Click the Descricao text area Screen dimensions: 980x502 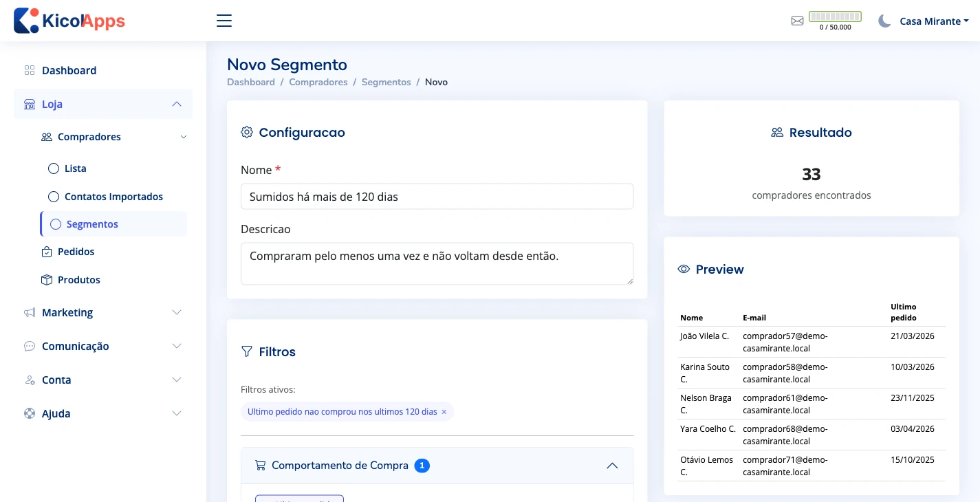(x=437, y=263)
